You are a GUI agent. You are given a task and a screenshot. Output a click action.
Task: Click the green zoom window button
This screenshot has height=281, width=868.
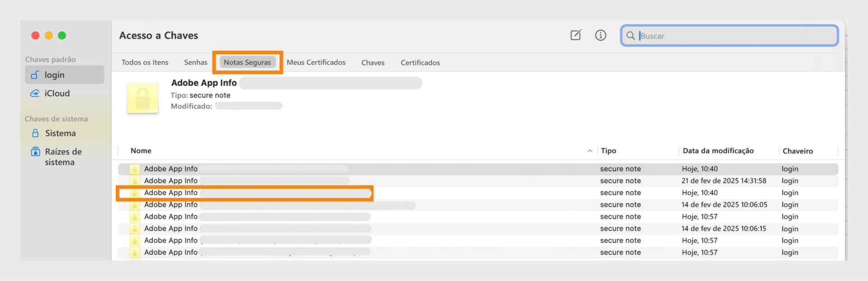coord(62,35)
